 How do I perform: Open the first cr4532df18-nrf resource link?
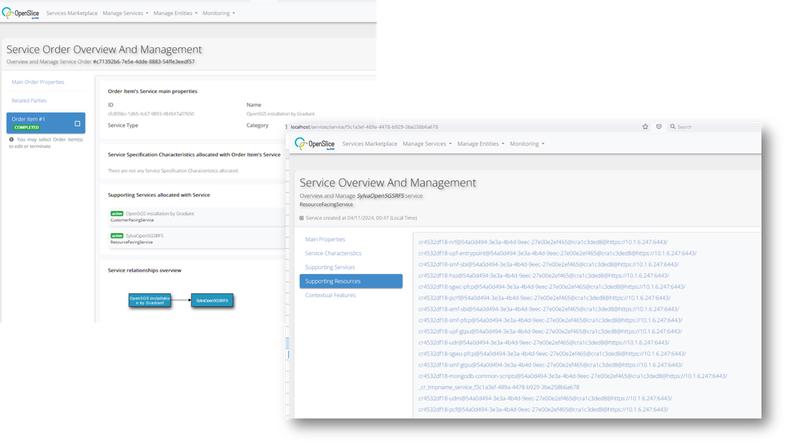coord(552,240)
